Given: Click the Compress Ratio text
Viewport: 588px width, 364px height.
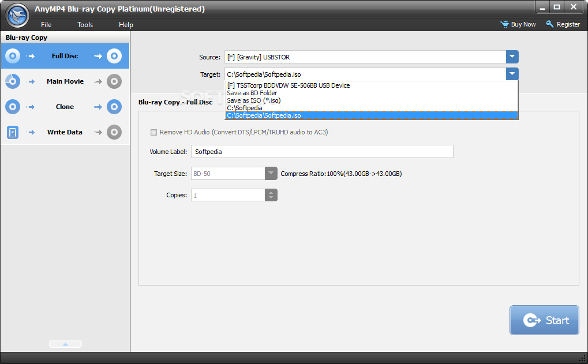Looking at the screenshot, I should coord(341,174).
